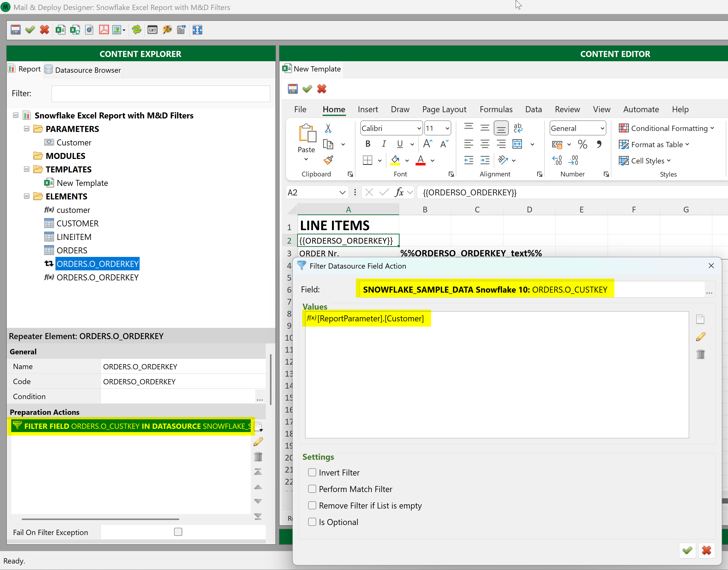Viewport: 728px width, 570px height.
Task: Move preparation action down one
Action: tap(258, 501)
